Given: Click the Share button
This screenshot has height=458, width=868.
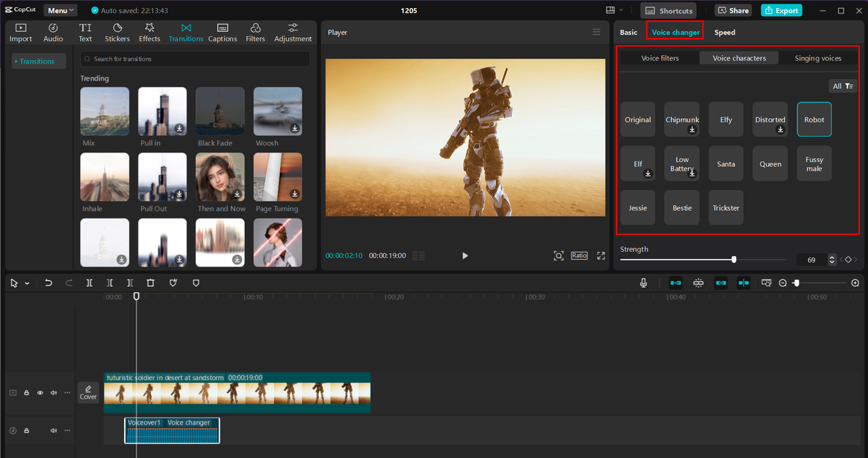Looking at the screenshot, I should (x=733, y=10).
